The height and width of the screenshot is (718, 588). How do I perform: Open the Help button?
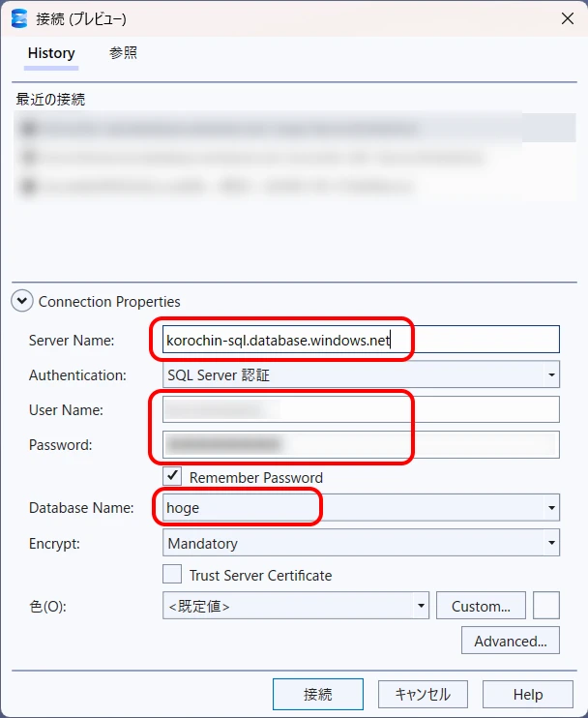(x=527, y=694)
